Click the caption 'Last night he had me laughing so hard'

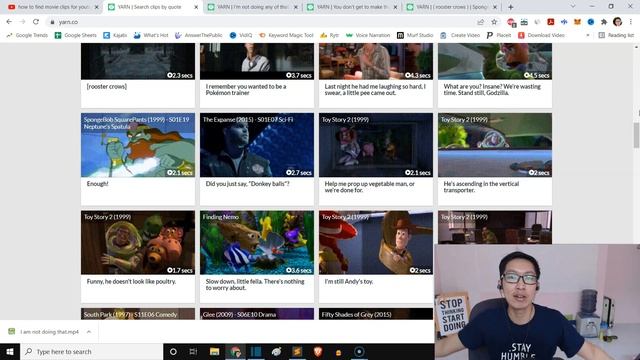[x=375, y=90]
